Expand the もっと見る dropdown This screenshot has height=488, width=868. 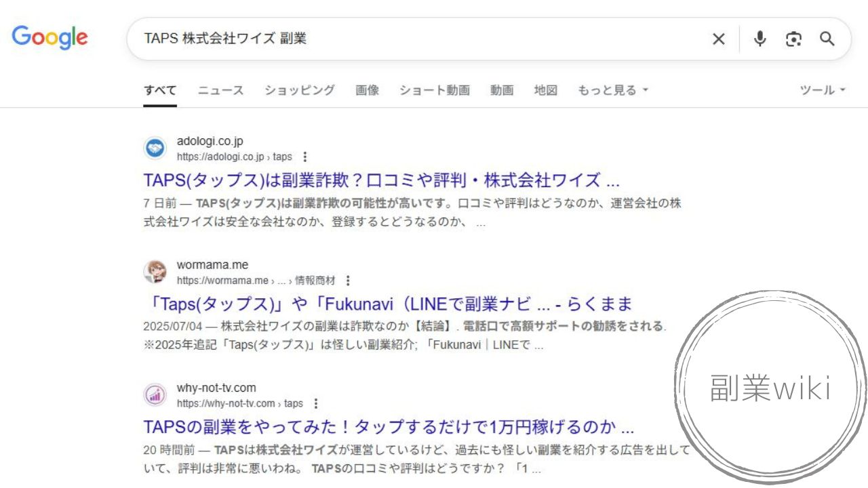coord(613,90)
